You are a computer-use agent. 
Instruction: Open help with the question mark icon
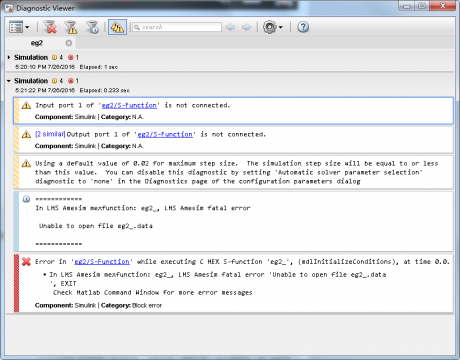tap(303, 27)
